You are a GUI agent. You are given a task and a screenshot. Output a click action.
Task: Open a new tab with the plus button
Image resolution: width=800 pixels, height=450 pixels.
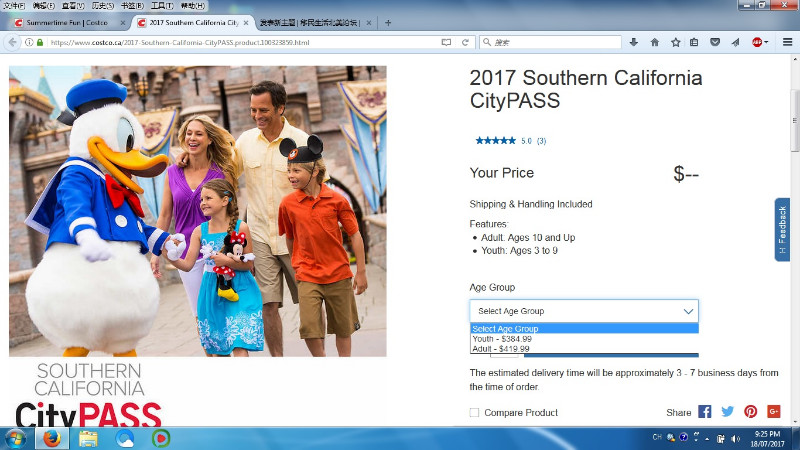pos(388,22)
